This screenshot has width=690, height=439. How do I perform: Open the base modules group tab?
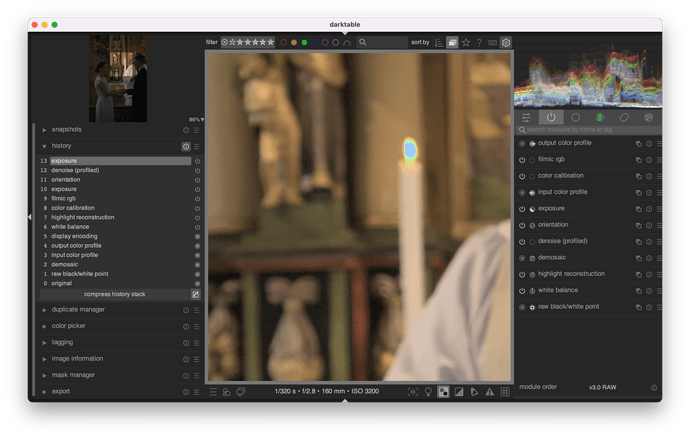[x=576, y=117]
